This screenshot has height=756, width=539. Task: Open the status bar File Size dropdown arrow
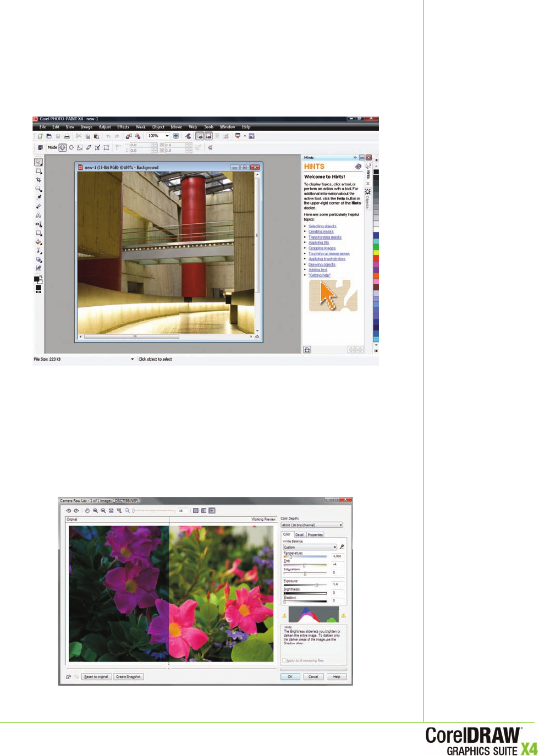132,360
